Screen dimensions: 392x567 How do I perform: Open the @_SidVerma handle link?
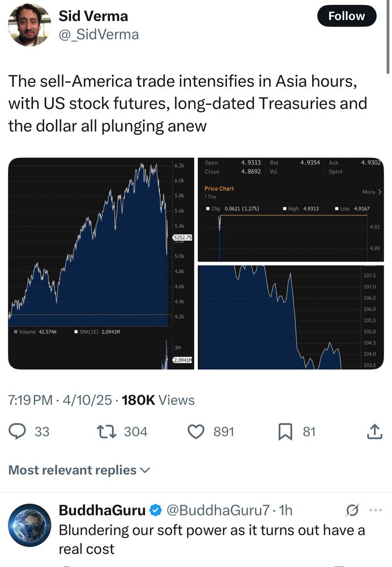(99, 35)
